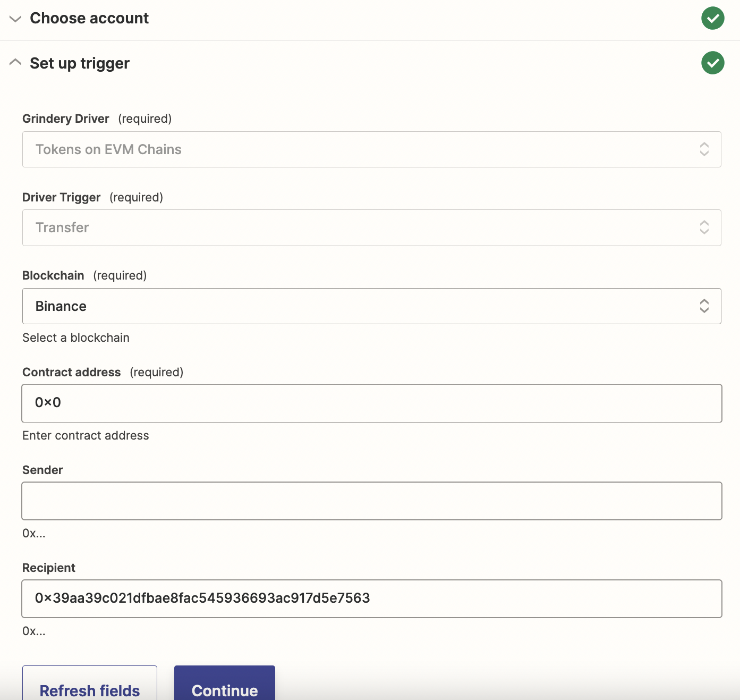Click the Grindery Driver up-down arrows icon
Image resolution: width=740 pixels, height=700 pixels.
point(704,149)
